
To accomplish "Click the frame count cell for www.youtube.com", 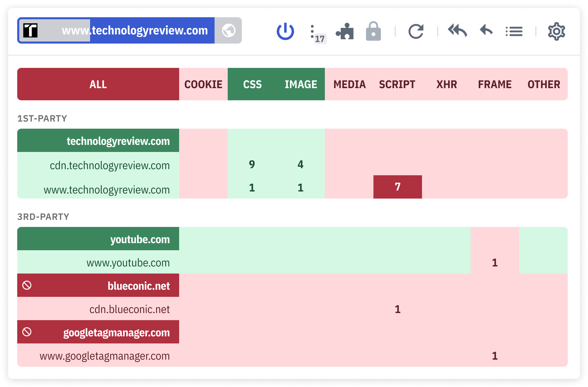I will tap(494, 263).
